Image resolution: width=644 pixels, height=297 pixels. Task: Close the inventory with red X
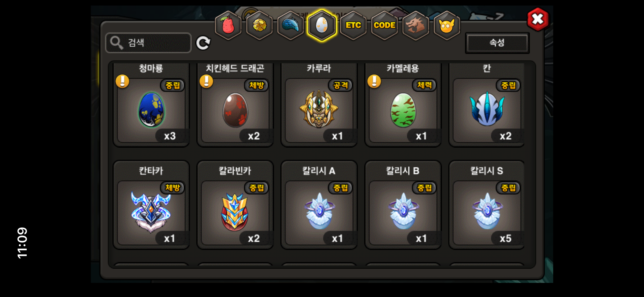[538, 19]
